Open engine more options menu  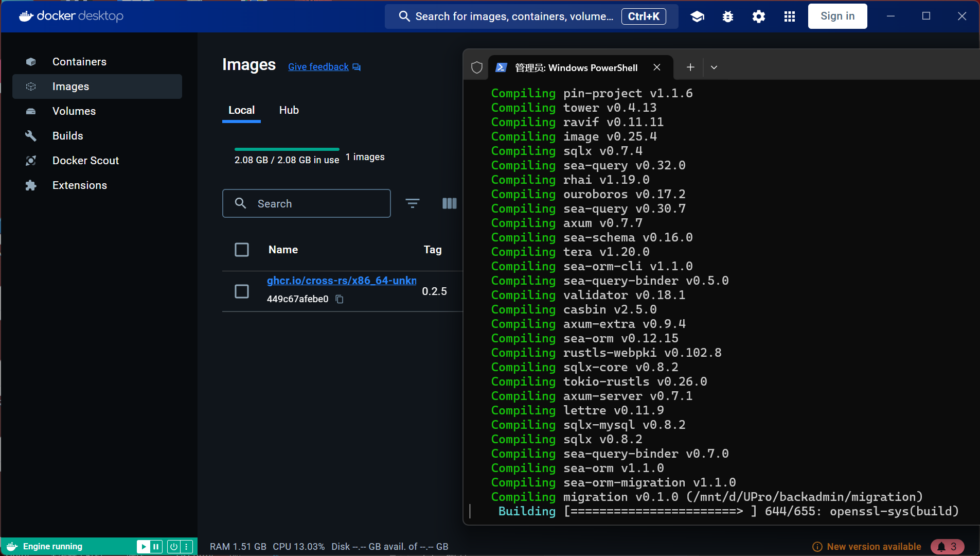pyautogui.click(x=187, y=547)
